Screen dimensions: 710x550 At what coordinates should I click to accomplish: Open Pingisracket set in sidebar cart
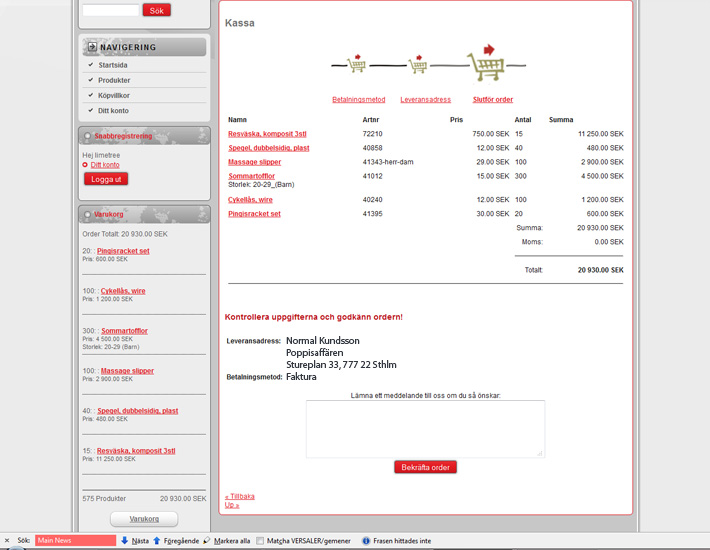pyautogui.click(x=123, y=251)
